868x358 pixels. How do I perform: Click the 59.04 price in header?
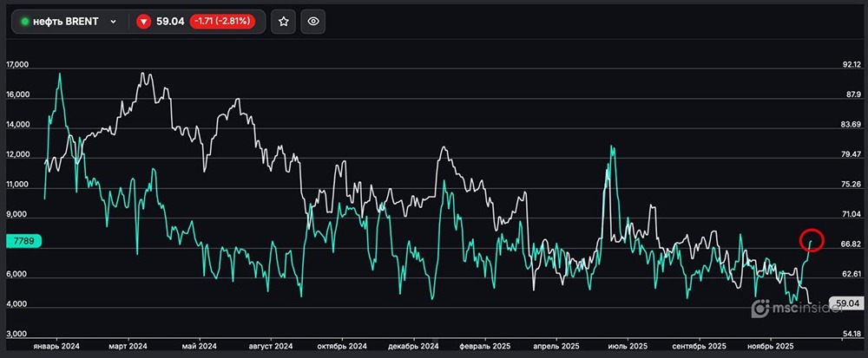tap(170, 22)
